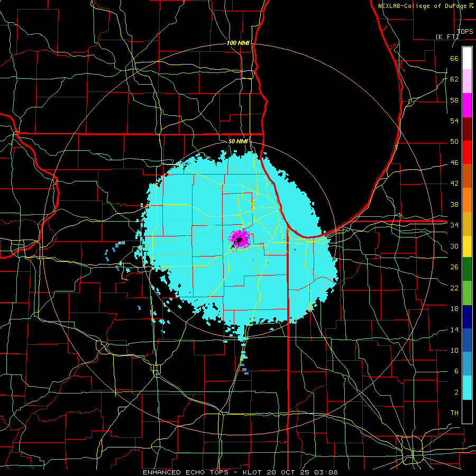Click the "6" legend value
The width and height of the screenshot is (476, 476).
click(x=456, y=371)
